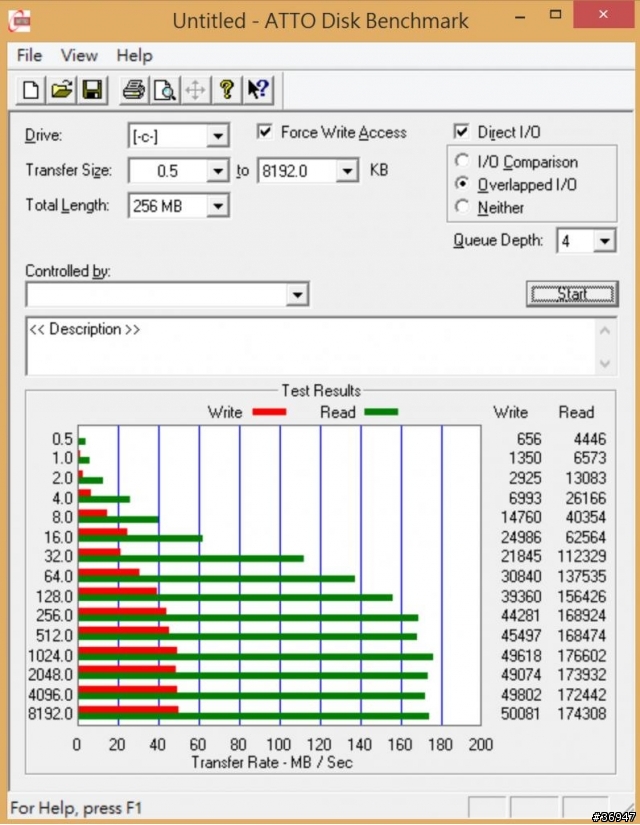
Task: Click the read value 176602
Action: point(582,656)
